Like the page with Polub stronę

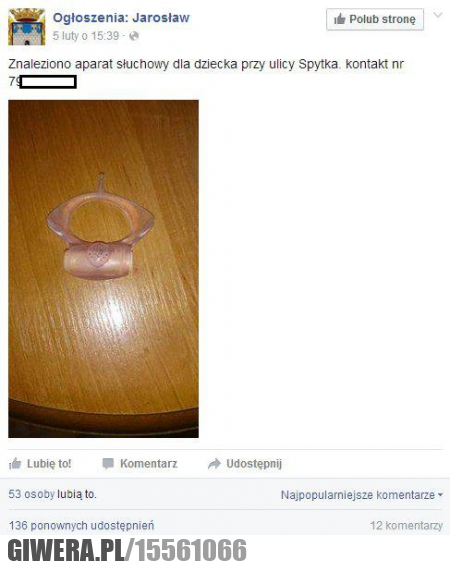click(375, 19)
